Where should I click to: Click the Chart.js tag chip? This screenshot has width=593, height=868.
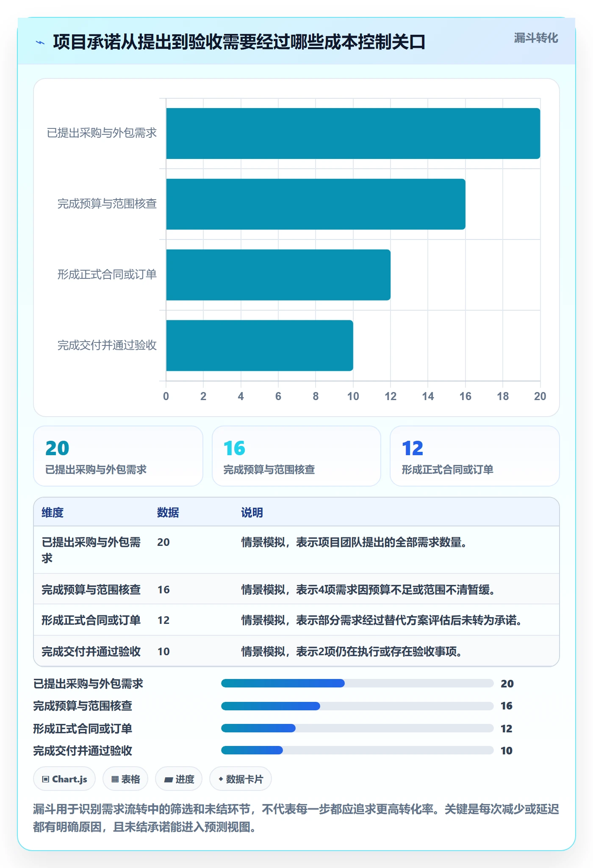[x=64, y=779]
